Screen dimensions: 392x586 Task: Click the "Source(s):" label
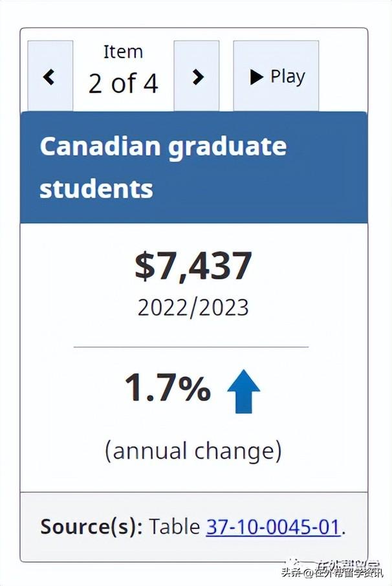pyautogui.click(x=91, y=526)
